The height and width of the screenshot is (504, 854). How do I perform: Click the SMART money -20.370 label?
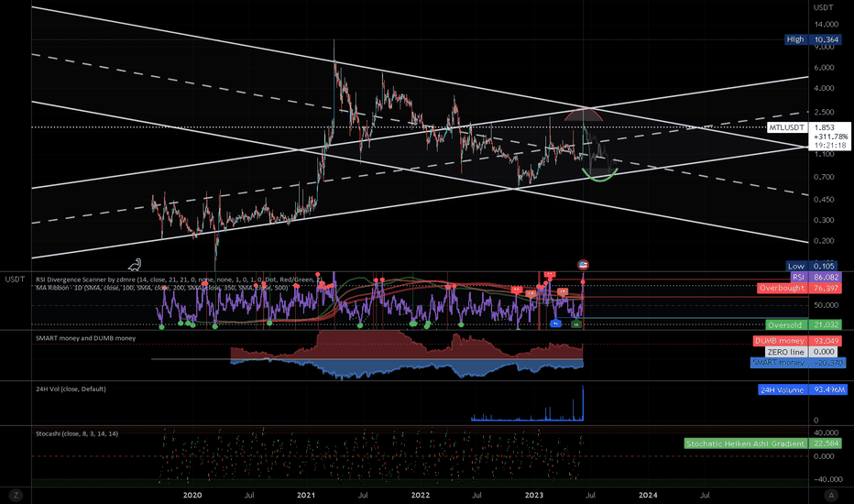798,362
